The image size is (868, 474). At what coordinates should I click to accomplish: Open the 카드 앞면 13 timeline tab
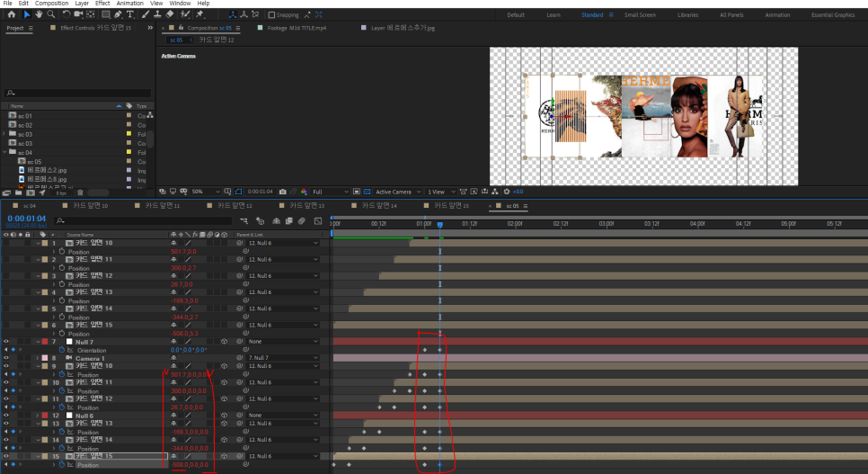[306, 206]
